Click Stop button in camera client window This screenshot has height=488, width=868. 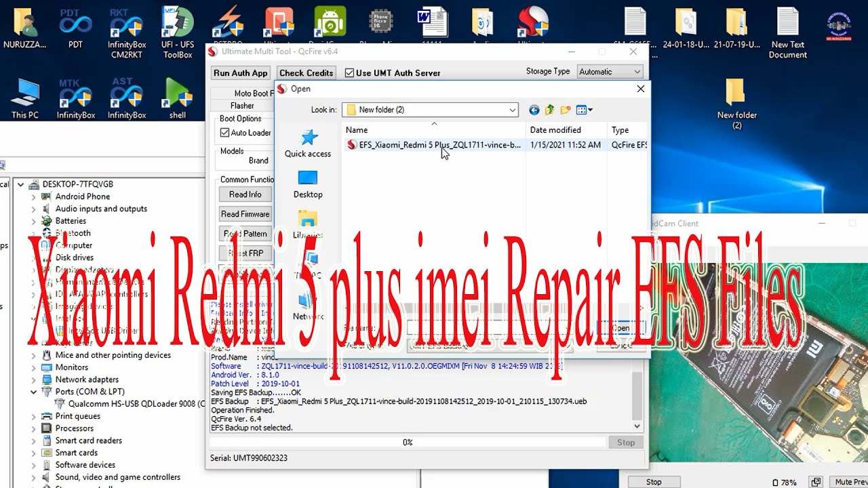click(654, 482)
